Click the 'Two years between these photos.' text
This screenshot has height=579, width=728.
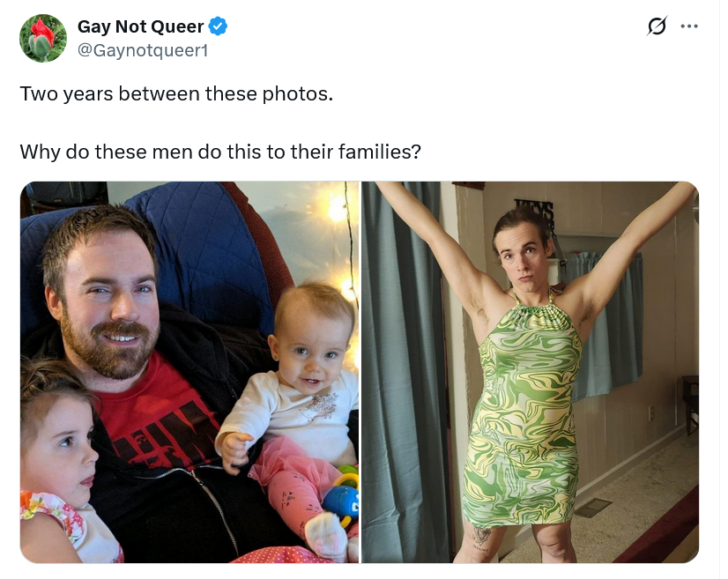coord(176,93)
